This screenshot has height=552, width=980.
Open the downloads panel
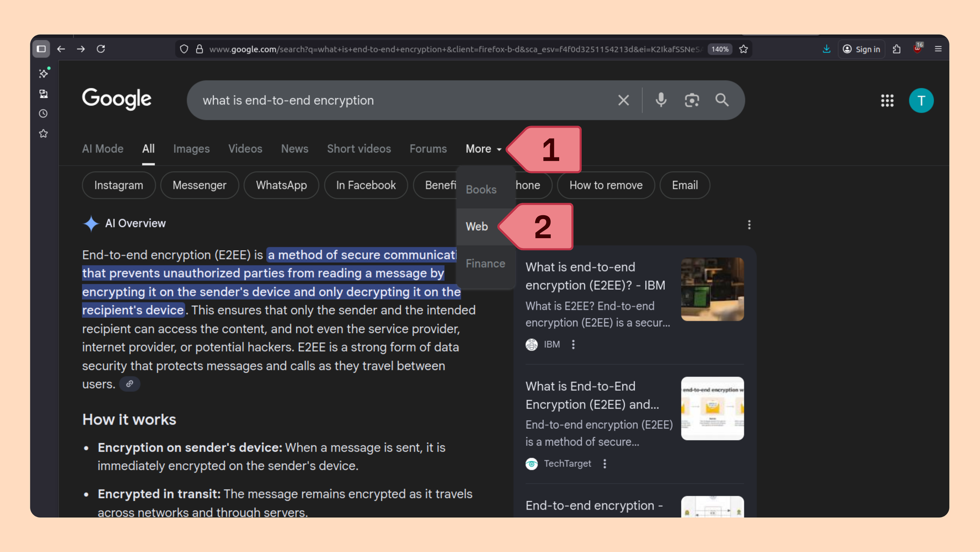pyautogui.click(x=826, y=49)
